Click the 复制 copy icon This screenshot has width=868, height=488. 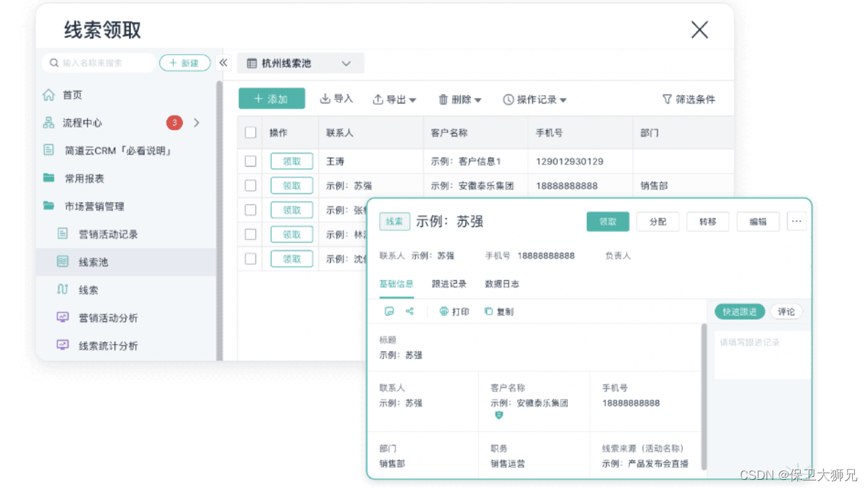(488, 311)
